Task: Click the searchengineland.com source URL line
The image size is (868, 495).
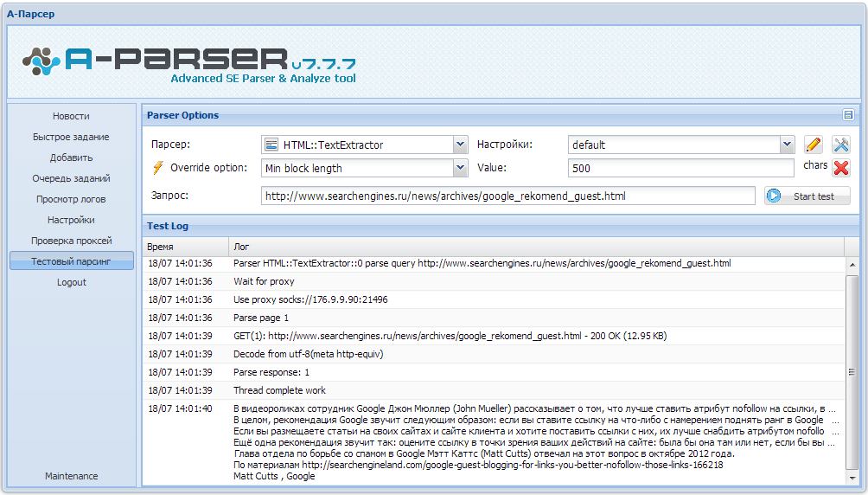Action: [x=478, y=465]
